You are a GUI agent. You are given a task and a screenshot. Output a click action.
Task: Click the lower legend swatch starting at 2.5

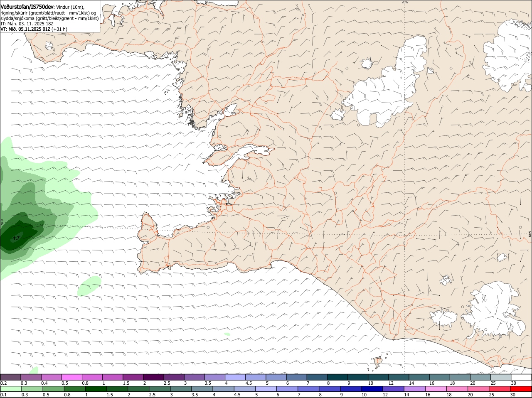click(159, 389)
